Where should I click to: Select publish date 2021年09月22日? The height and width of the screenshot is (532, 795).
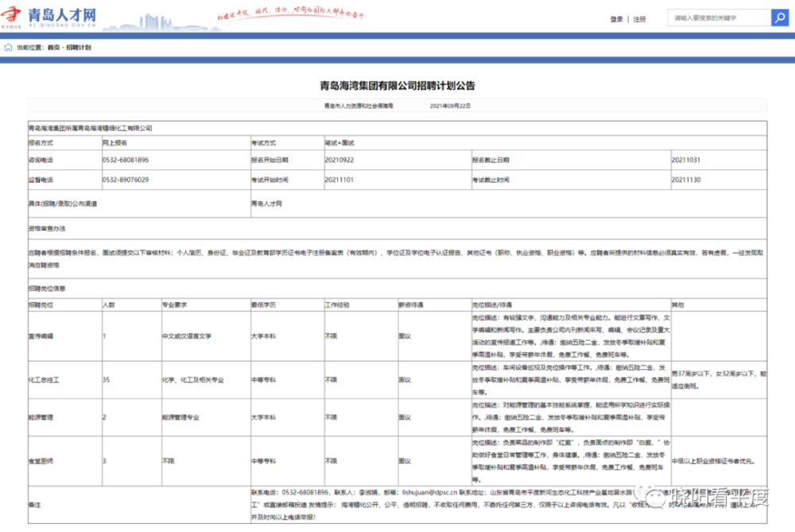point(450,106)
